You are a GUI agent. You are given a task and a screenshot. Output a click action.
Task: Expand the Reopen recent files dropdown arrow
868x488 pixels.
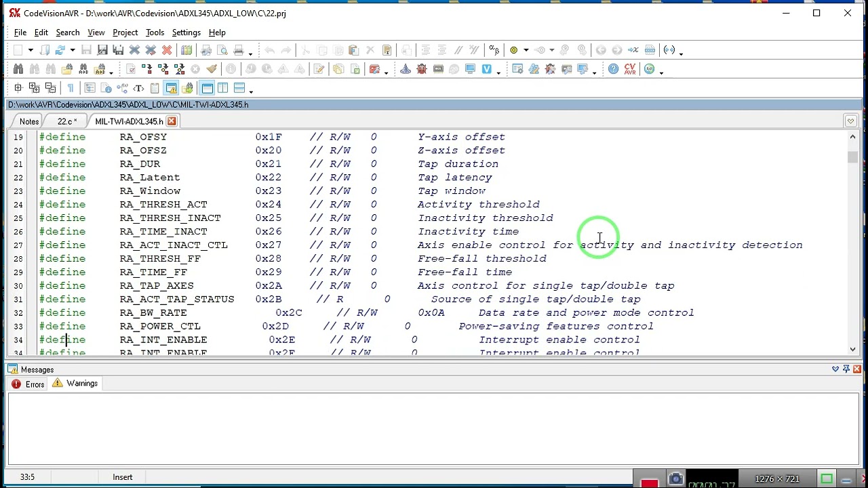click(72, 51)
